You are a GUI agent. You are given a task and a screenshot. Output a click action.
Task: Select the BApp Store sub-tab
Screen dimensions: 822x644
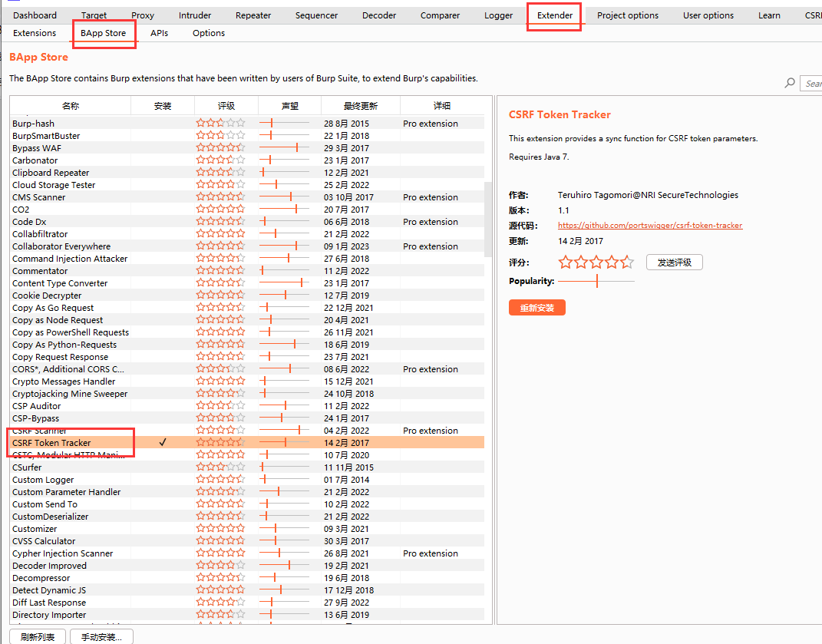(104, 33)
